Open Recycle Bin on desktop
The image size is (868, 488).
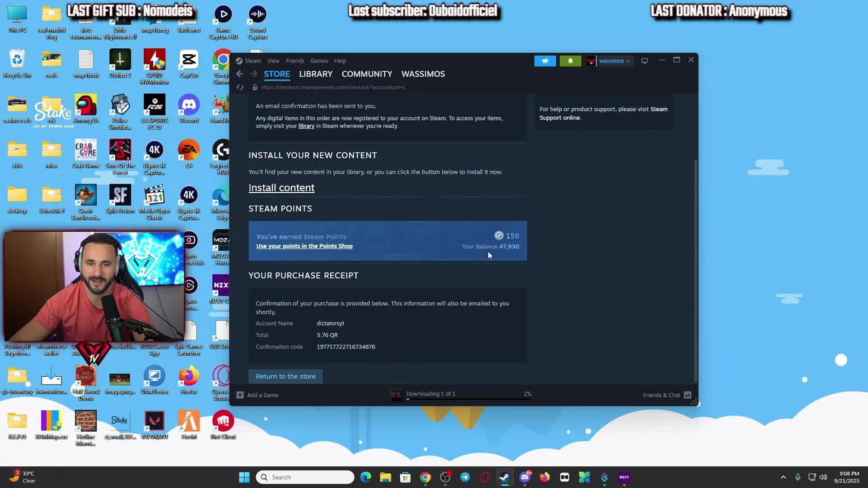[17, 64]
